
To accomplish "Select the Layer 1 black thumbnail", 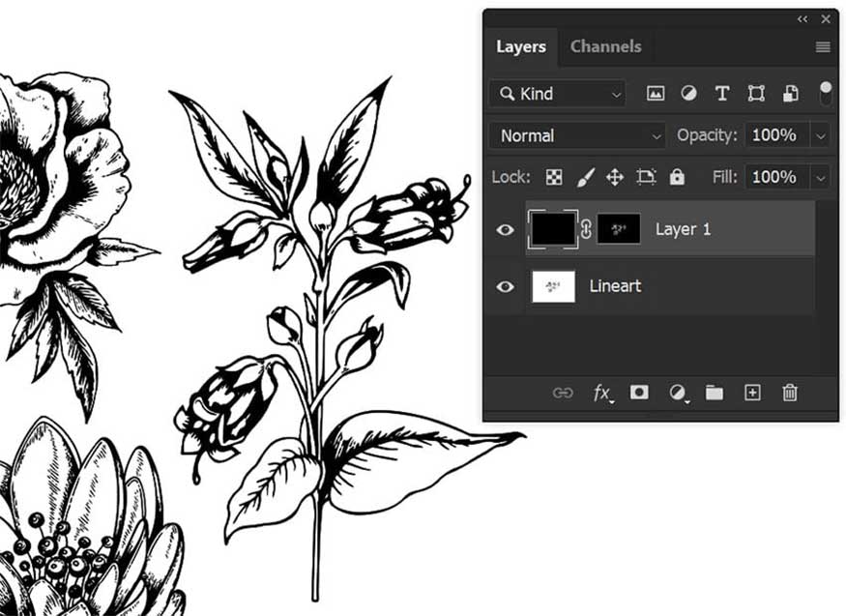I will [x=553, y=229].
